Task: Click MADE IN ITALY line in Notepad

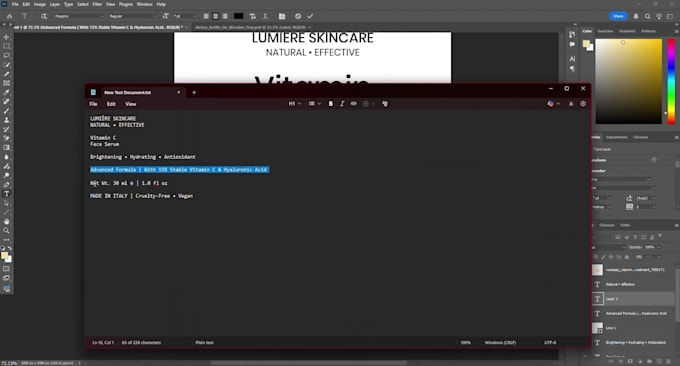Action: (141, 196)
